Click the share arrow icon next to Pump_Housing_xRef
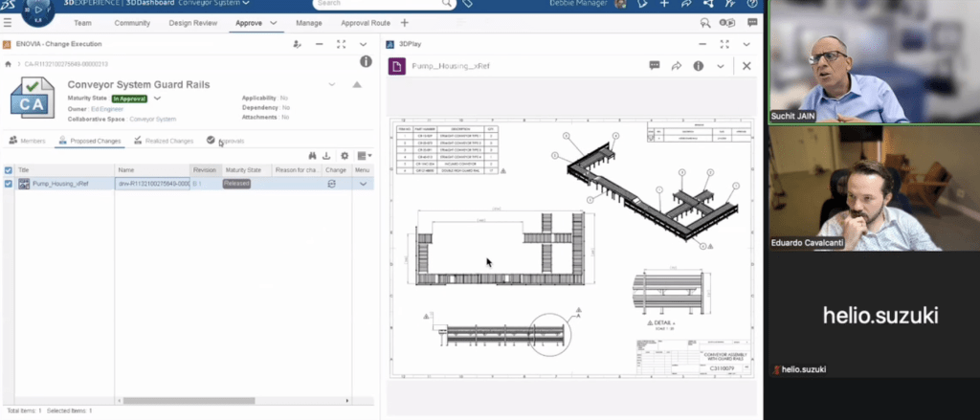The width and height of the screenshot is (980, 420). pyautogui.click(x=676, y=66)
